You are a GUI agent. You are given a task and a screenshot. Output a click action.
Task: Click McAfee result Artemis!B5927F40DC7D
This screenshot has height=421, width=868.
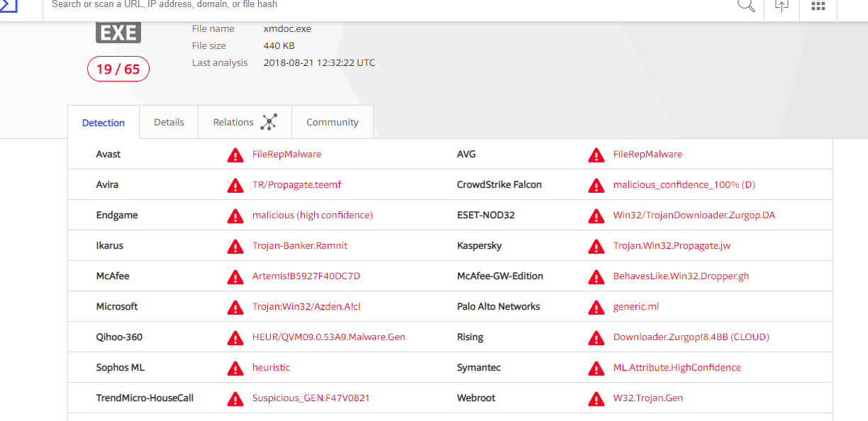(306, 276)
